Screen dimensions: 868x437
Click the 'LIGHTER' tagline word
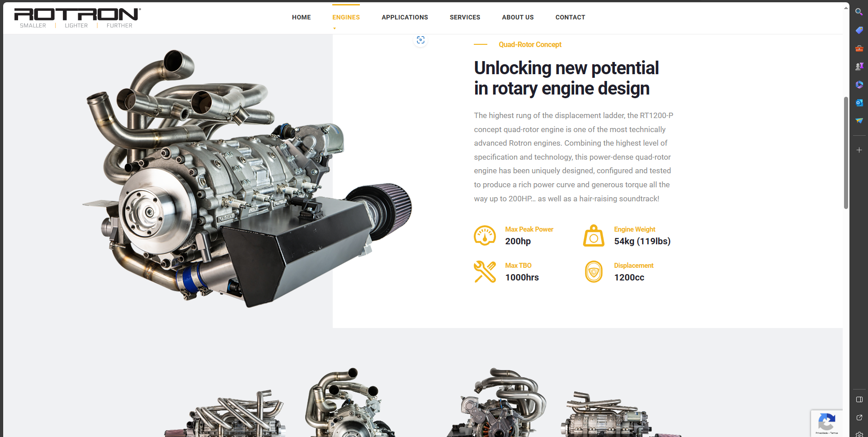76,26
